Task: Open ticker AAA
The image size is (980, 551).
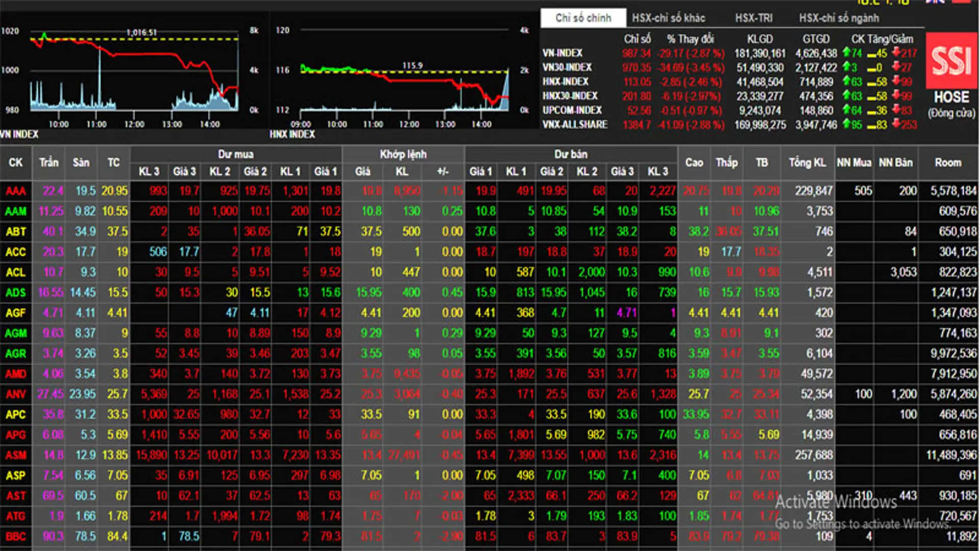Action: click(x=16, y=191)
